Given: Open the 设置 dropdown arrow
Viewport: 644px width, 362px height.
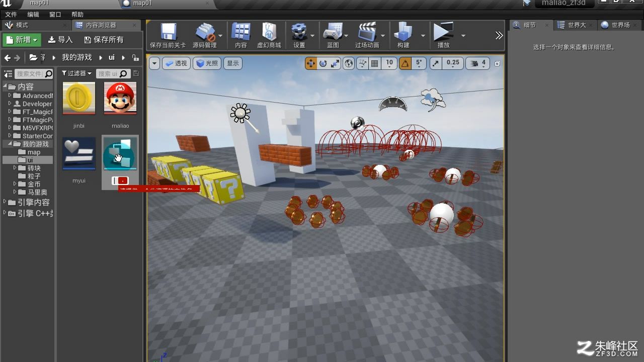Looking at the screenshot, I should (x=312, y=36).
